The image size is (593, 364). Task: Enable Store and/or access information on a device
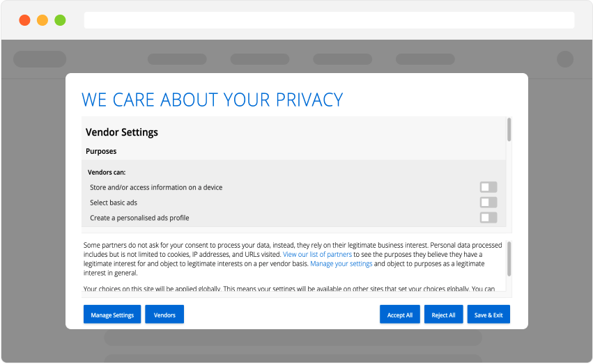(488, 187)
